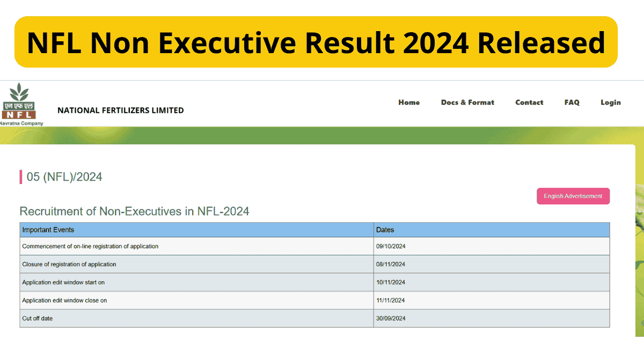Open the Login page
The width and height of the screenshot is (644, 337).
(611, 102)
